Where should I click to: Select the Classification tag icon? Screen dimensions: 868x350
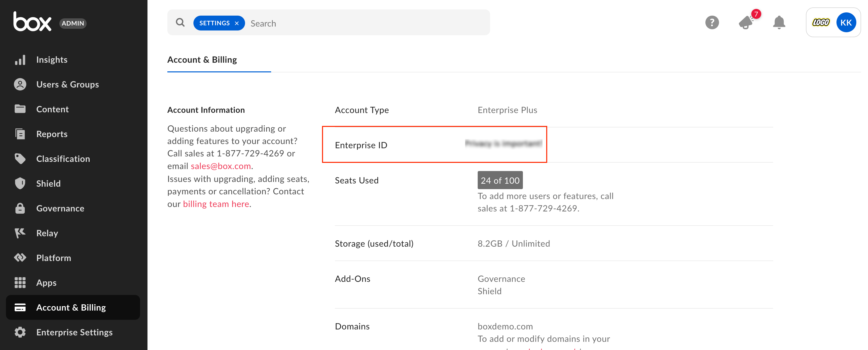click(x=20, y=159)
